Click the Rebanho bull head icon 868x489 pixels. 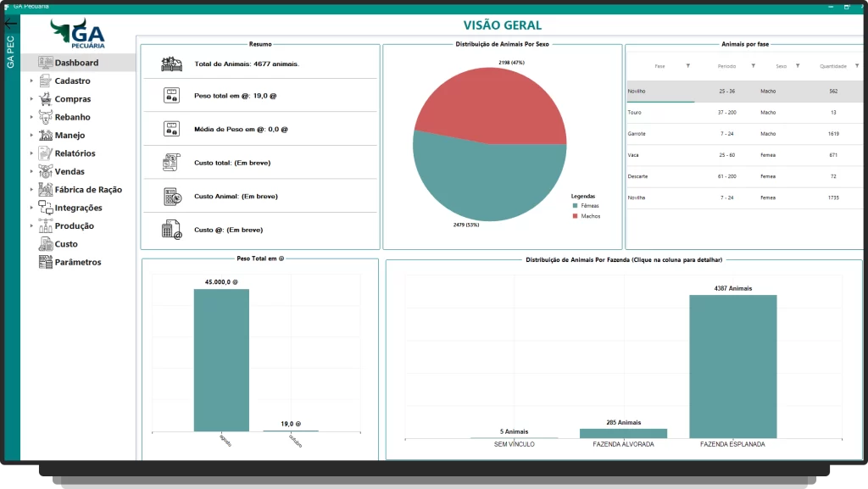click(46, 117)
